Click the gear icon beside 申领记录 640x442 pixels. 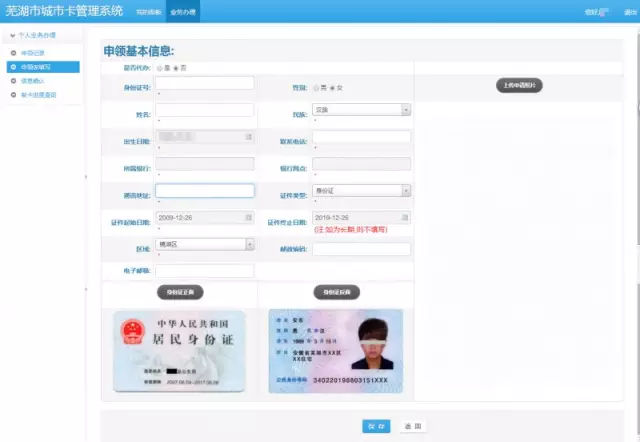click(12, 52)
